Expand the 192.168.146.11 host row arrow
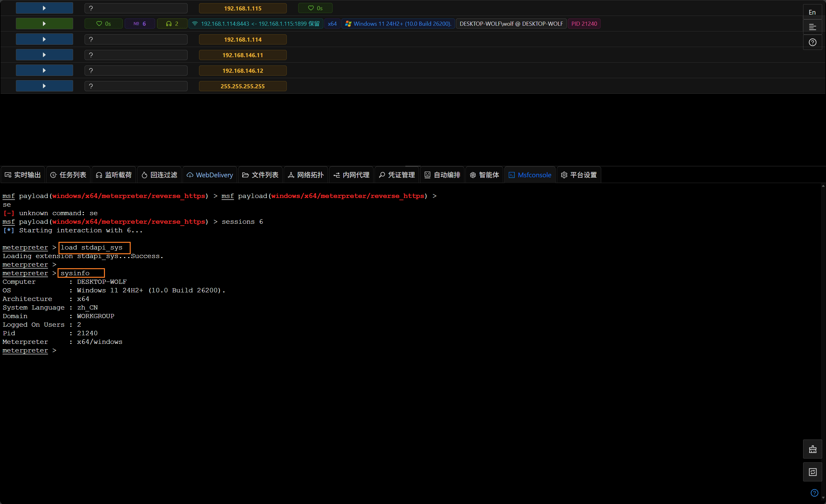The width and height of the screenshot is (826, 504). click(x=44, y=55)
